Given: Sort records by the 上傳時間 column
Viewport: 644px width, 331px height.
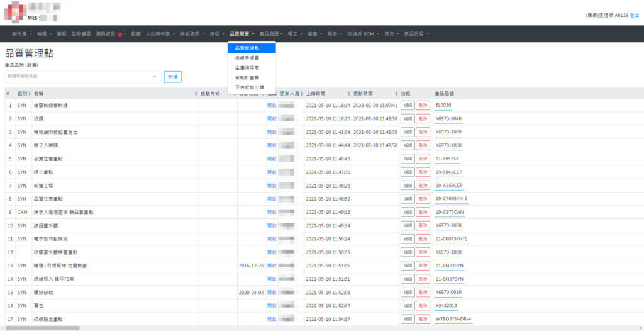Looking at the screenshot, I should [349, 93].
